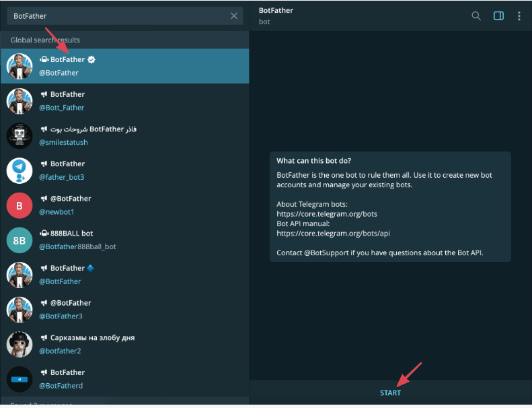Click the avatar of @BottFather

[20, 275]
